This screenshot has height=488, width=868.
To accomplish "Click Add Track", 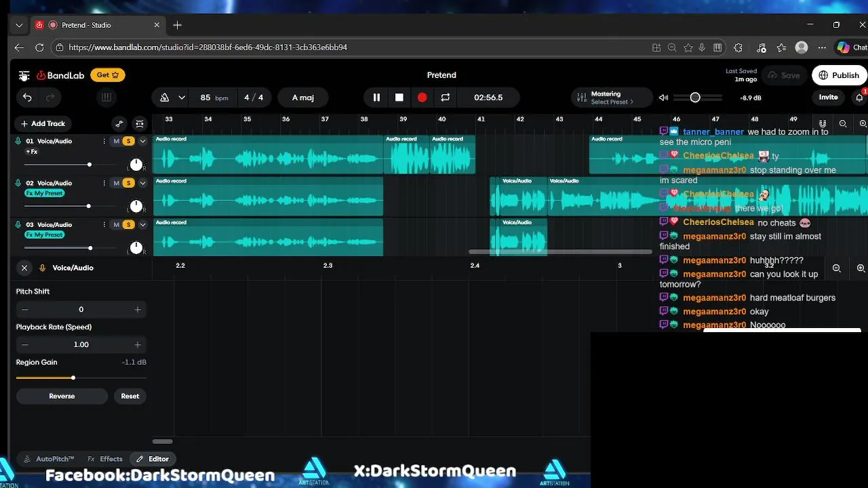I will (43, 123).
